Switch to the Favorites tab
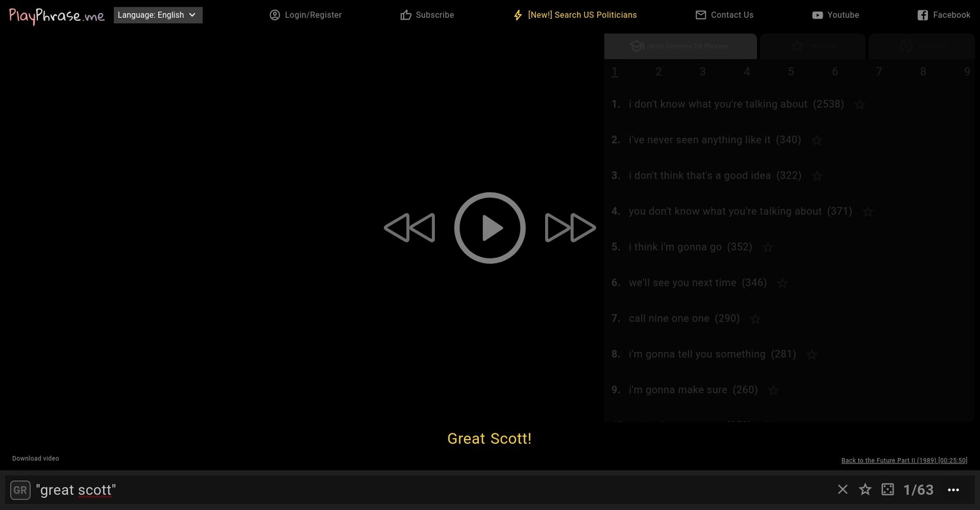The width and height of the screenshot is (980, 510). click(x=813, y=47)
